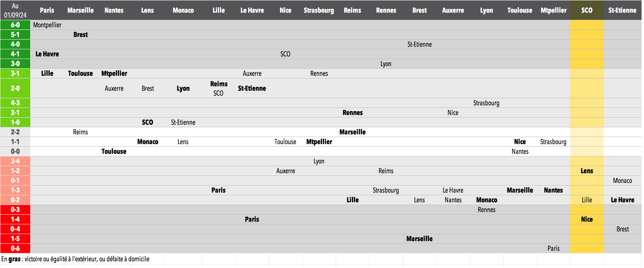644x268 pixels.
Task: Select the "Le Havre" cell in the 4-1 row
Action: tap(47, 54)
